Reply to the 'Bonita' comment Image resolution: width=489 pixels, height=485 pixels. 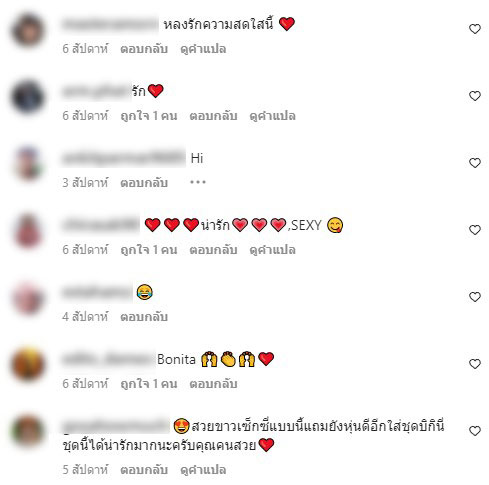coord(213,384)
